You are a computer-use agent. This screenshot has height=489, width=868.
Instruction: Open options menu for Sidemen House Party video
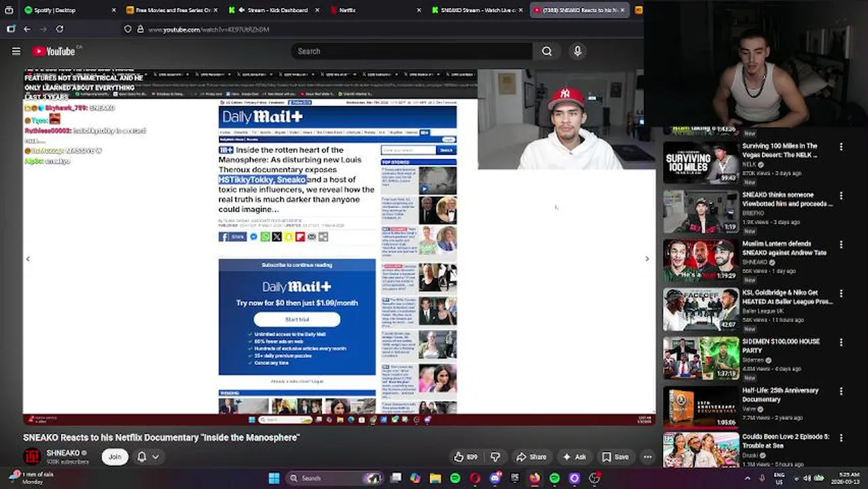pos(841,342)
